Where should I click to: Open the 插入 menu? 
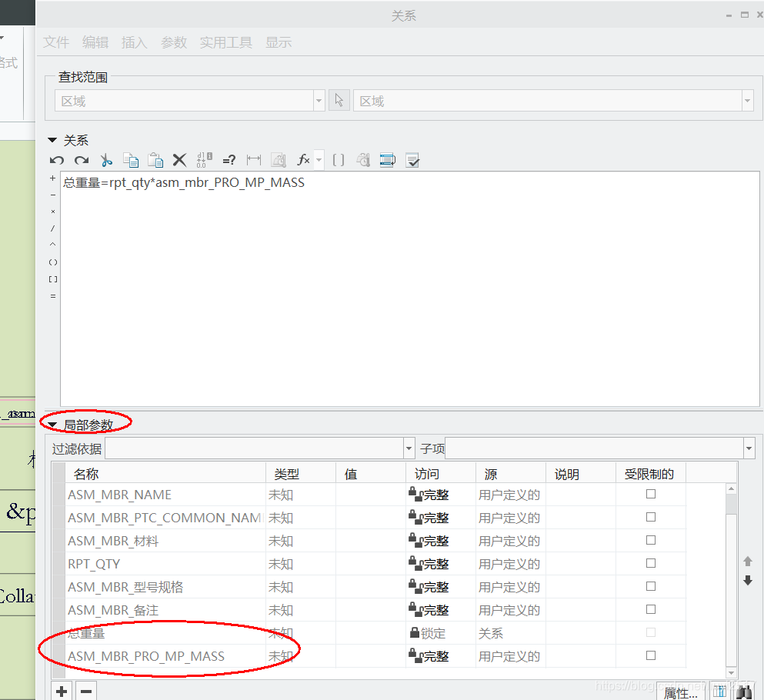tap(135, 42)
